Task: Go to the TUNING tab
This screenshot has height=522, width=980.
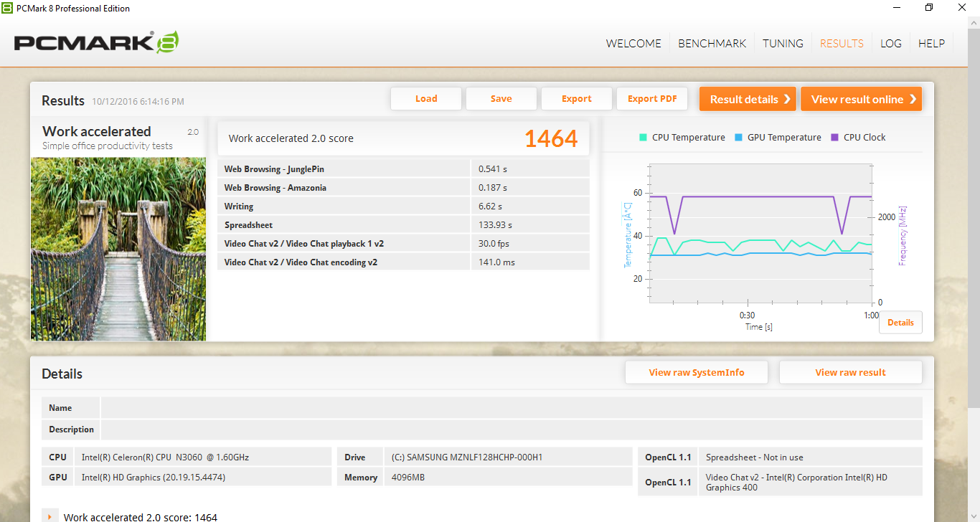Action: pyautogui.click(x=783, y=43)
